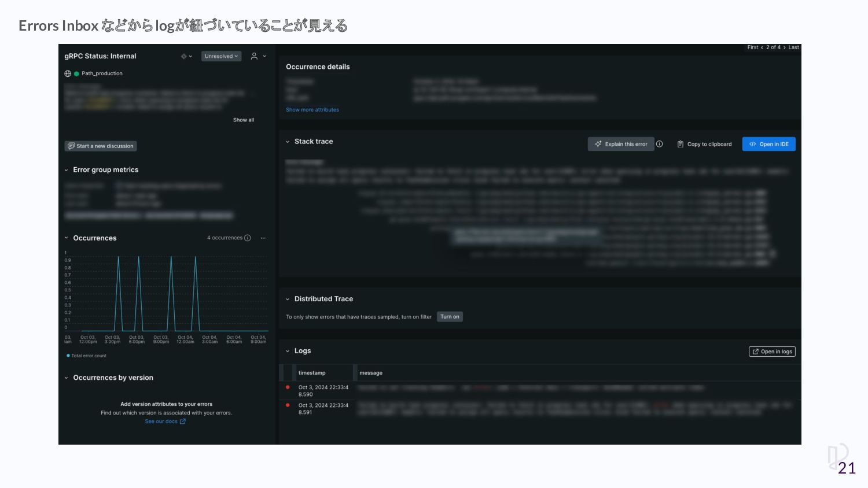868x488 pixels.
Task: Click the message column header in logs
Action: click(371, 373)
